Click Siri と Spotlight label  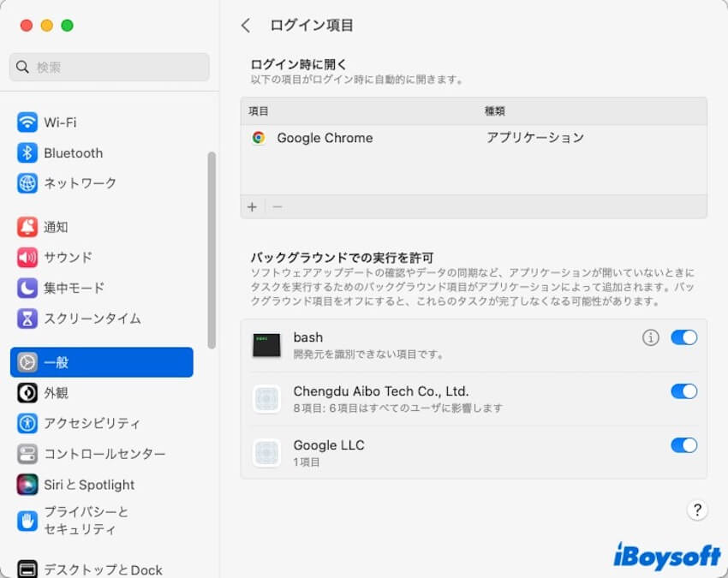click(x=89, y=484)
